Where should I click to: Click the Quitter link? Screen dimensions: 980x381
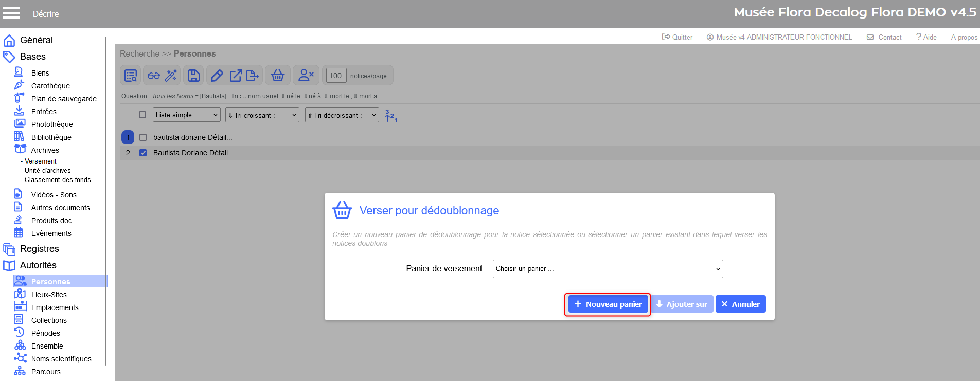pyautogui.click(x=677, y=37)
